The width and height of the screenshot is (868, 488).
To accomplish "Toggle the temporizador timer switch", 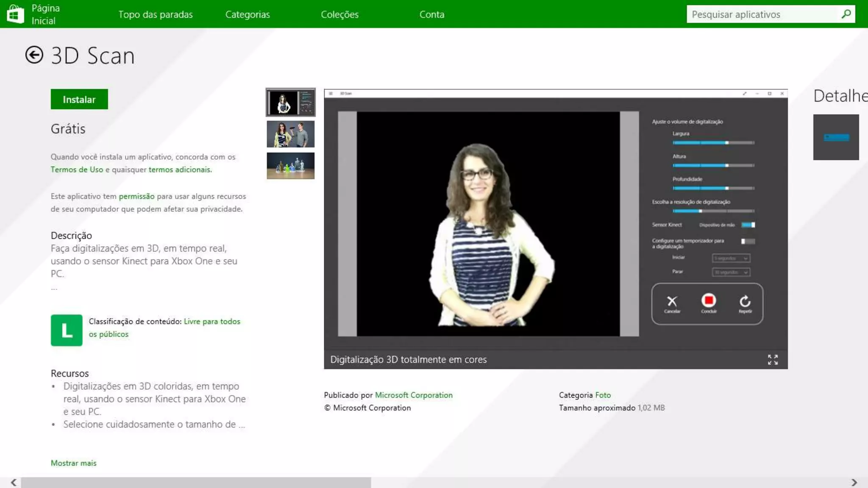I will point(748,241).
